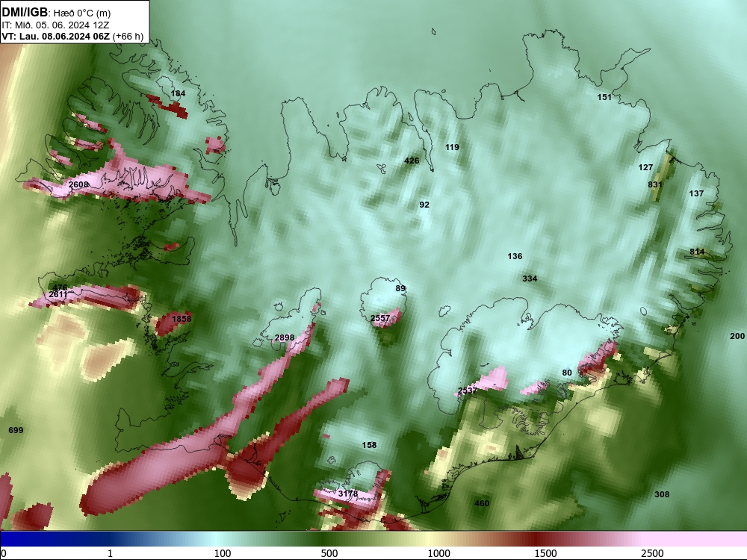Click the 460 value label

point(482,503)
